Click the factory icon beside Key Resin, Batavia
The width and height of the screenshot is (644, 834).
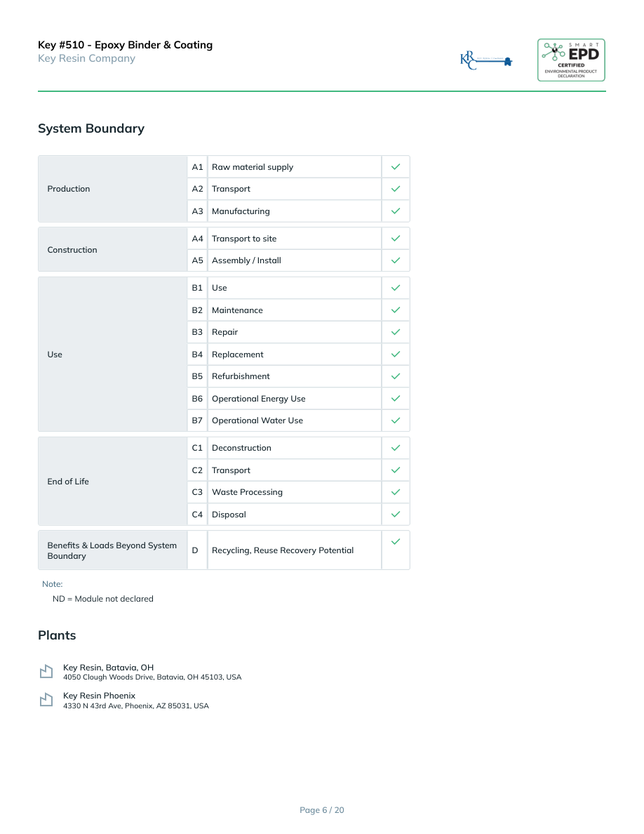point(46,672)
